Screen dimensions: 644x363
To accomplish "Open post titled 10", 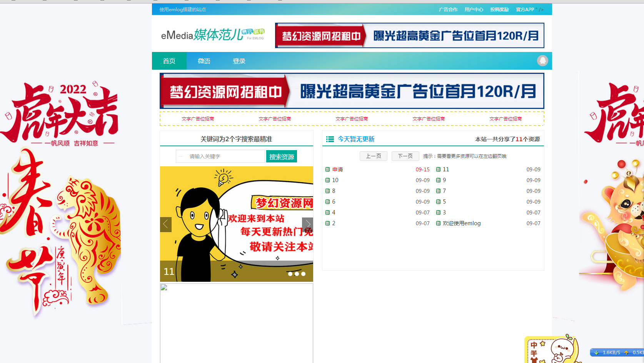I will (335, 180).
